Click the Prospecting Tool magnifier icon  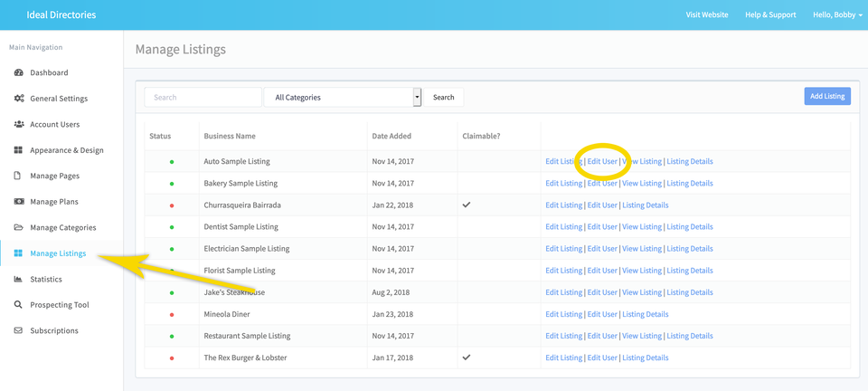coord(18,305)
